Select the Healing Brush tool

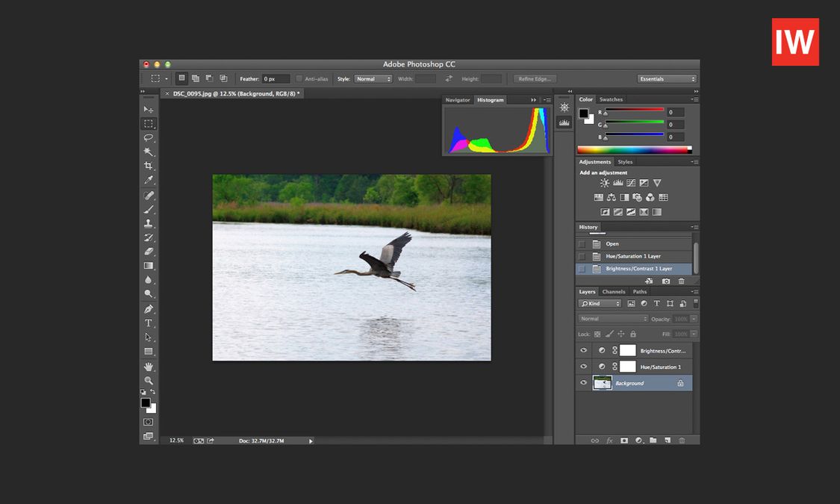149,196
